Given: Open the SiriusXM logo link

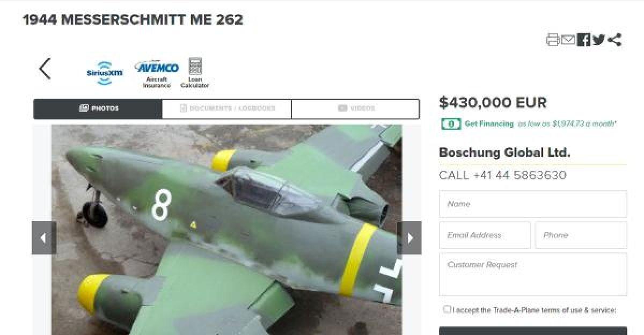Looking at the screenshot, I should tap(105, 73).
